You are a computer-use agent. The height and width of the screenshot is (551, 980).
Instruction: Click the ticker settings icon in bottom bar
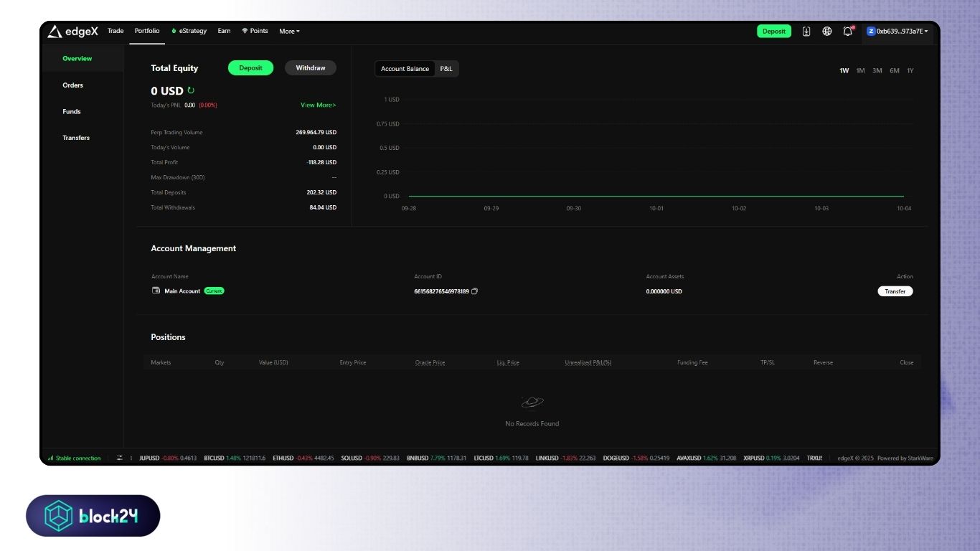pyautogui.click(x=120, y=458)
